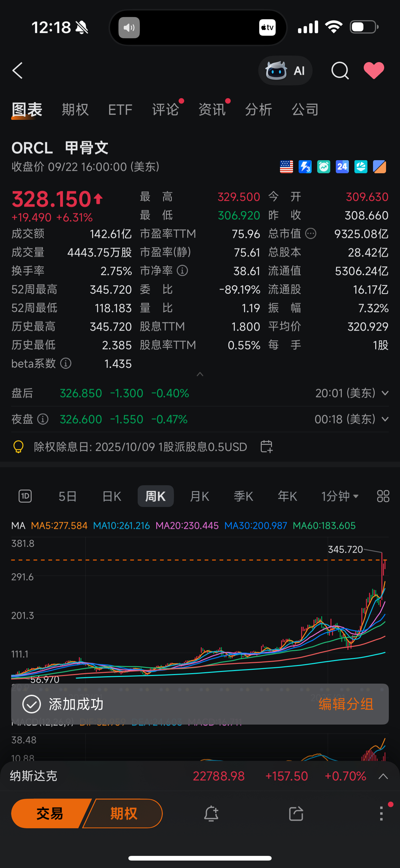This screenshot has height=868, width=400.
Task: Switch to the 资讯 tab
Action: point(212,110)
